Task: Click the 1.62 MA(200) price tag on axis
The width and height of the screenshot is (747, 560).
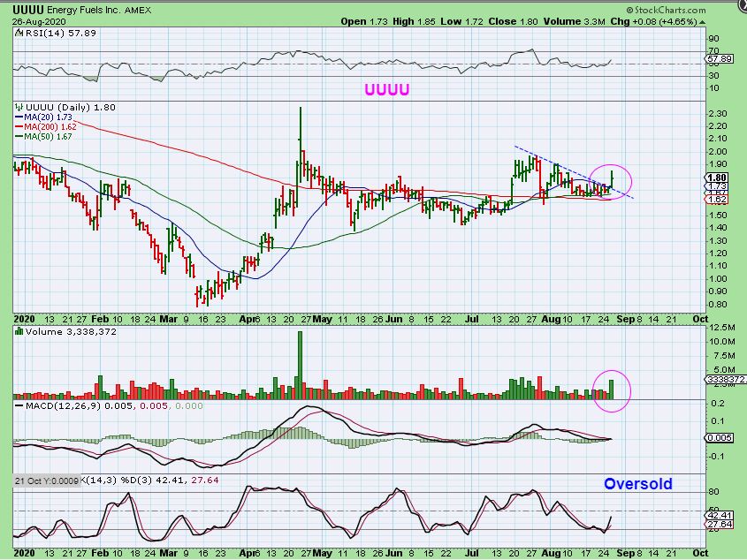Action: [x=716, y=200]
